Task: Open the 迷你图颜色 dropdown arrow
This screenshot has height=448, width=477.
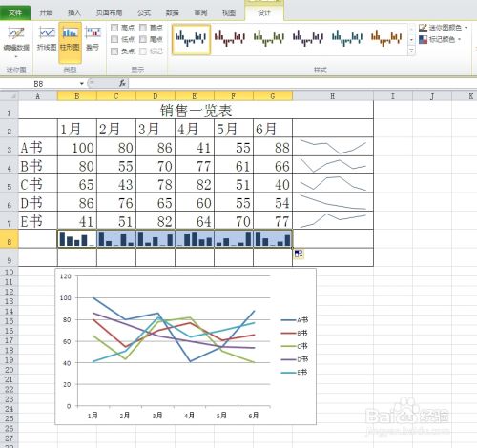Action: pyautogui.click(x=466, y=28)
